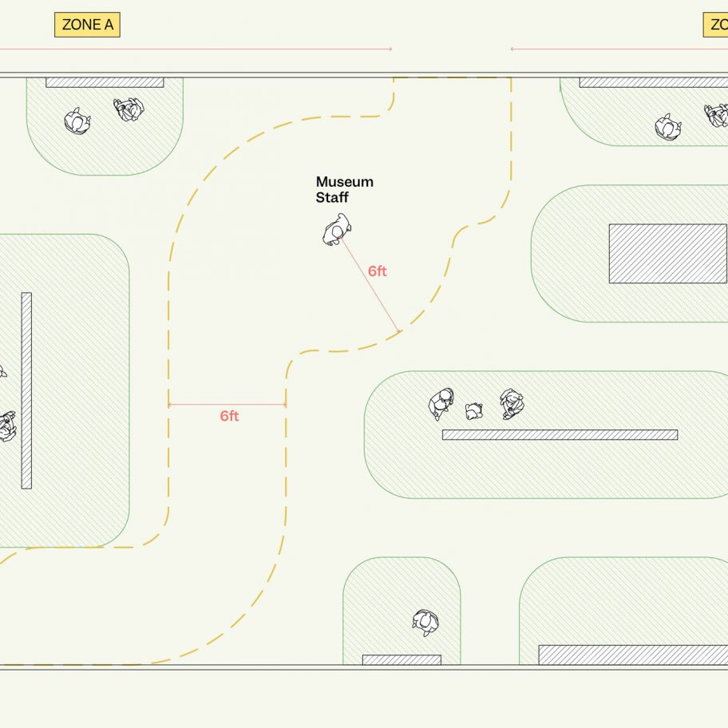The width and height of the screenshot is (728, 728).
Task: Click the 6ft label under horizontal dimension line
Action: coord(229,416)
